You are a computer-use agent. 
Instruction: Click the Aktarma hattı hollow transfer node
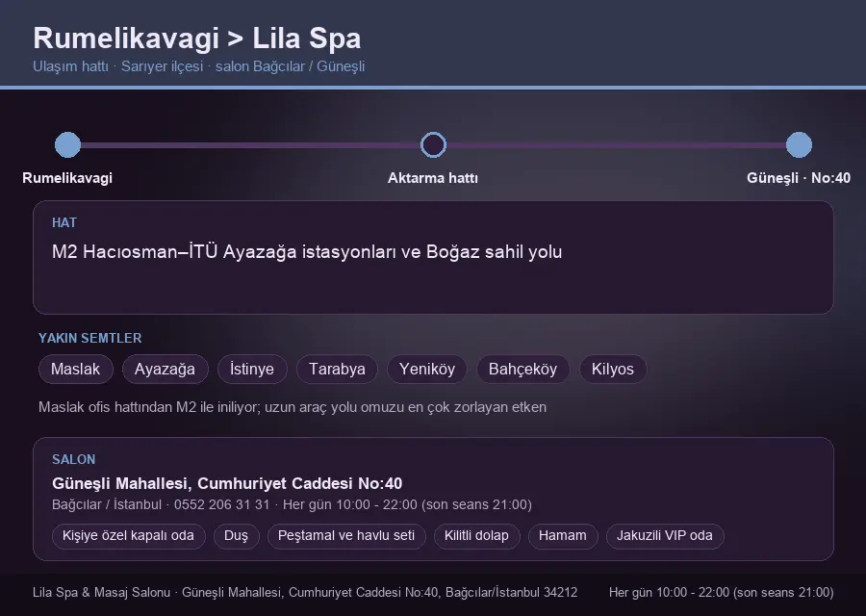point(433,144)
